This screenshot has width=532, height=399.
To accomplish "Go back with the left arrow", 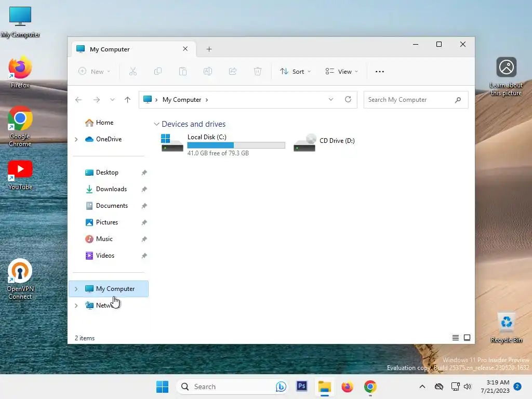I will click(78, 100).
